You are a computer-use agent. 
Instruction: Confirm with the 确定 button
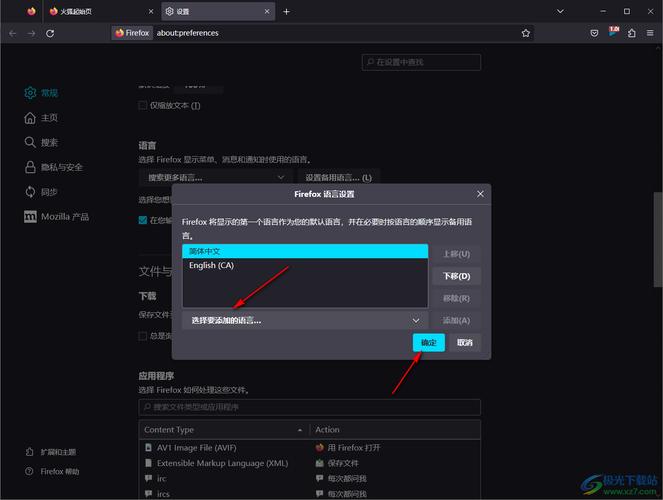coord(429,342)
